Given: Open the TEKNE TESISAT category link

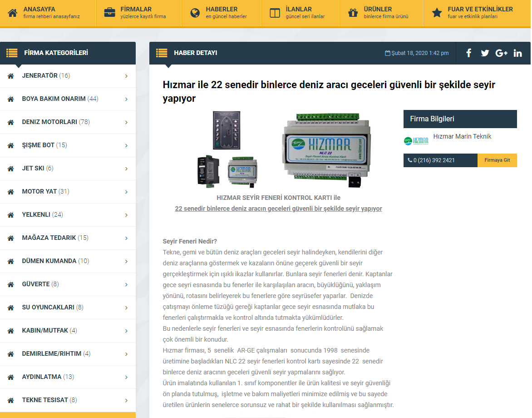Looking at the screenshot, I should (68, 400).
